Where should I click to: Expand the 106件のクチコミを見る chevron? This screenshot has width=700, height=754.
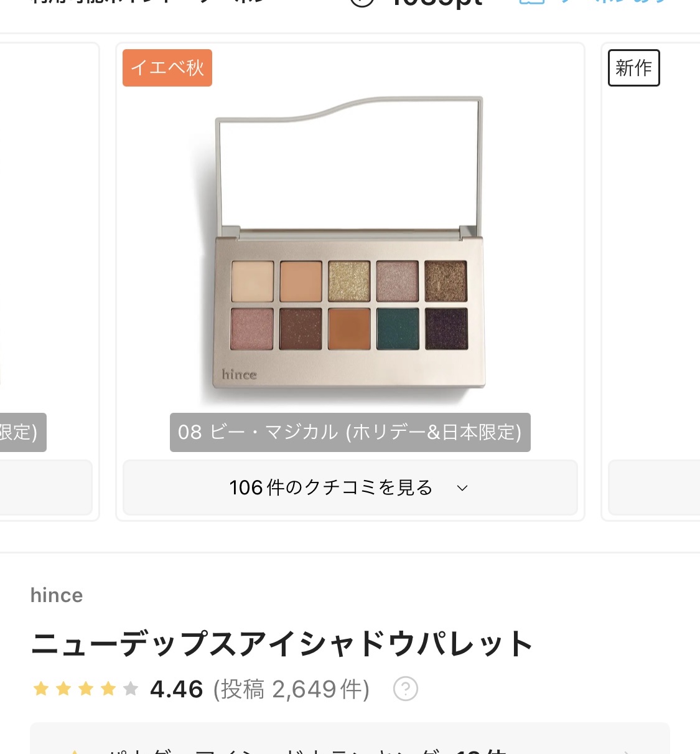(x=462, y=488)
